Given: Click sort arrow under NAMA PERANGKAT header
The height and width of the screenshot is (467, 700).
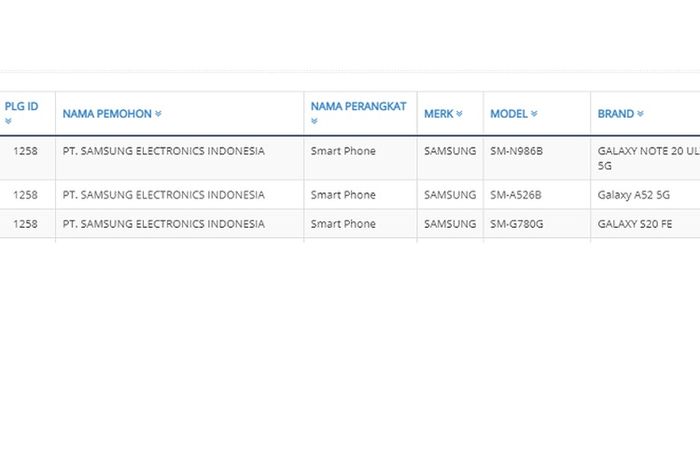Looking at the screenshot, I should click(315, 122).
